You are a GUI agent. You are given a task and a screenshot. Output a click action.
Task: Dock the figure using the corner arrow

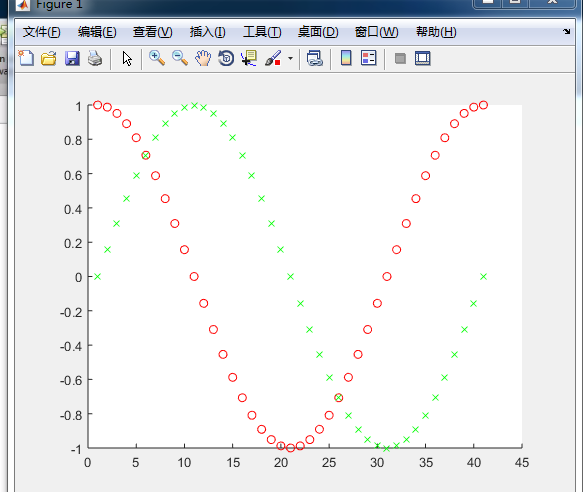(x=566, y=32)
